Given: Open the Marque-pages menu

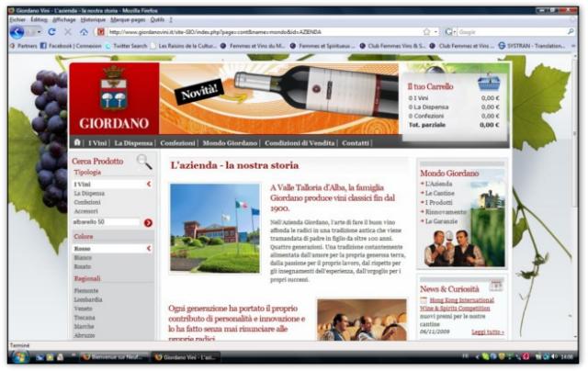Looking at the screenshot, I should click(x=128, y=19).
